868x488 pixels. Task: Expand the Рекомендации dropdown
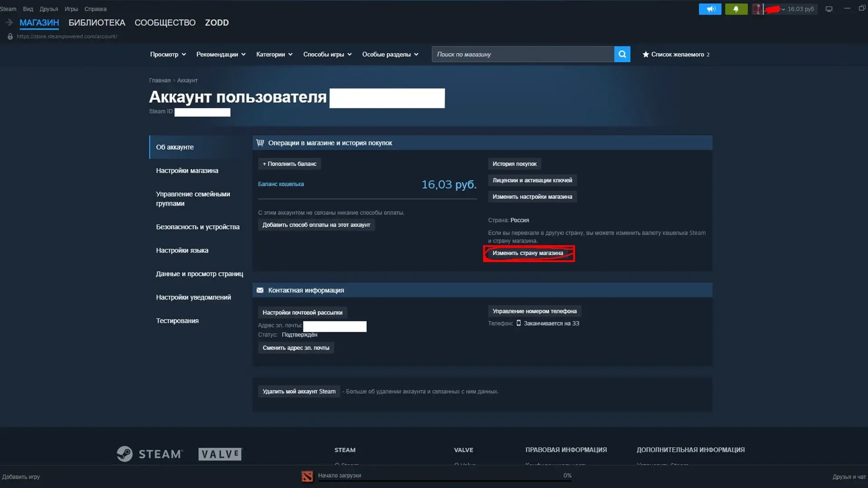click(221, 54)
